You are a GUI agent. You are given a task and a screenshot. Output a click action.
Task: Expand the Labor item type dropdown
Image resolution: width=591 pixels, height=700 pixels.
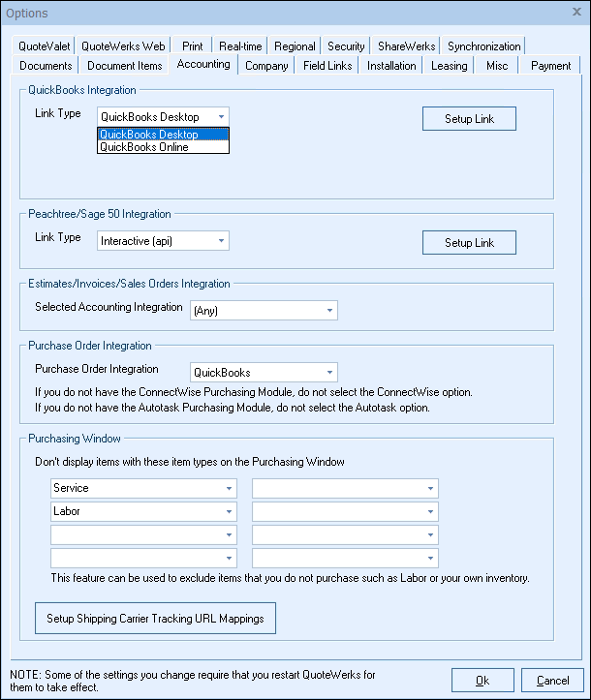coord(229,511)
